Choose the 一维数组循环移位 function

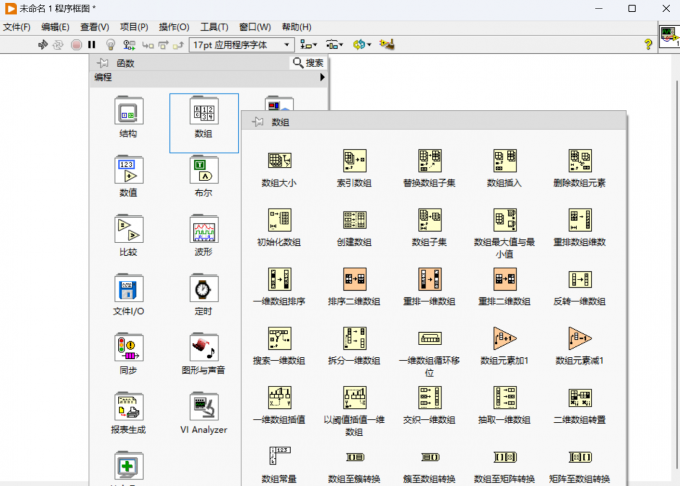[430, 338]
